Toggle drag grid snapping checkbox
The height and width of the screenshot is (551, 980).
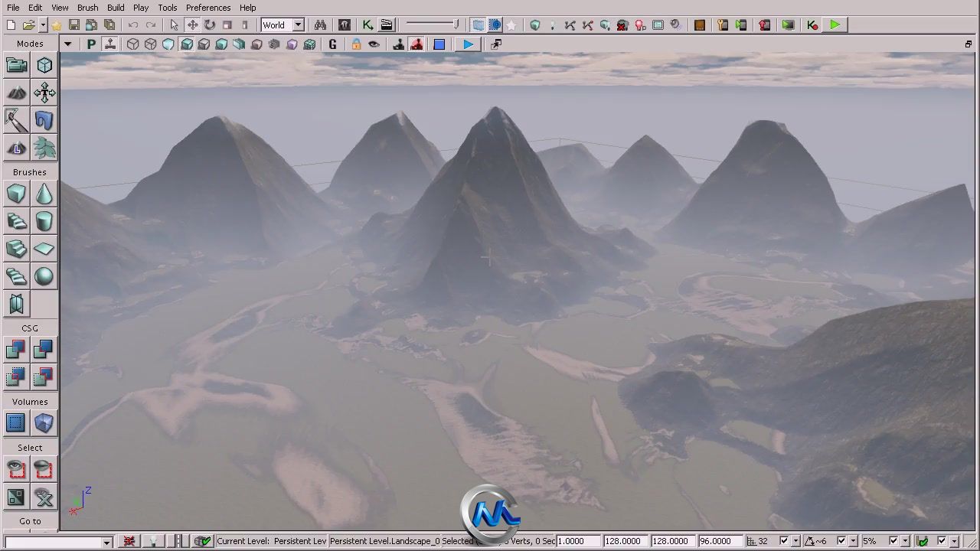coord(783,541)
